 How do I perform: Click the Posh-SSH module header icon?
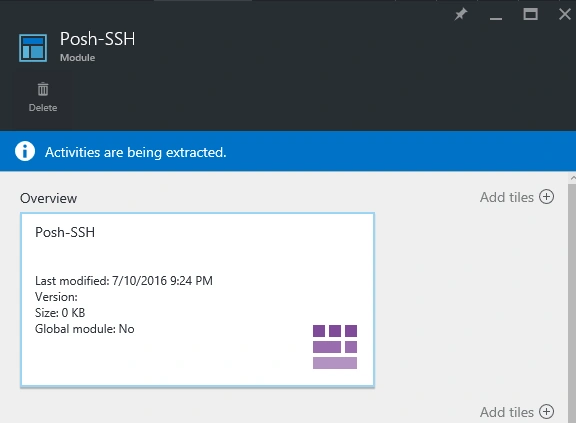pos(33,48)
